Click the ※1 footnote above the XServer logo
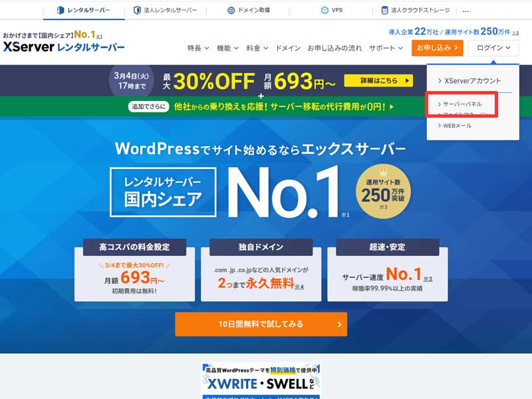532x399 pixels. tap(99, 36)
